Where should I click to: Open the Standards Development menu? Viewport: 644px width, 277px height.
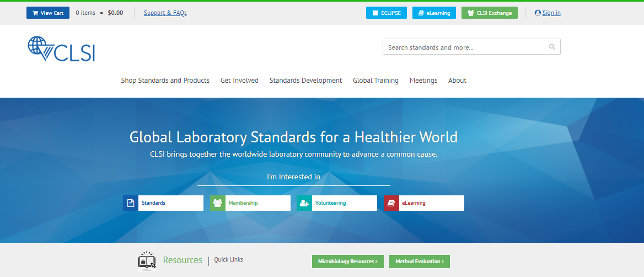(305, 81)
